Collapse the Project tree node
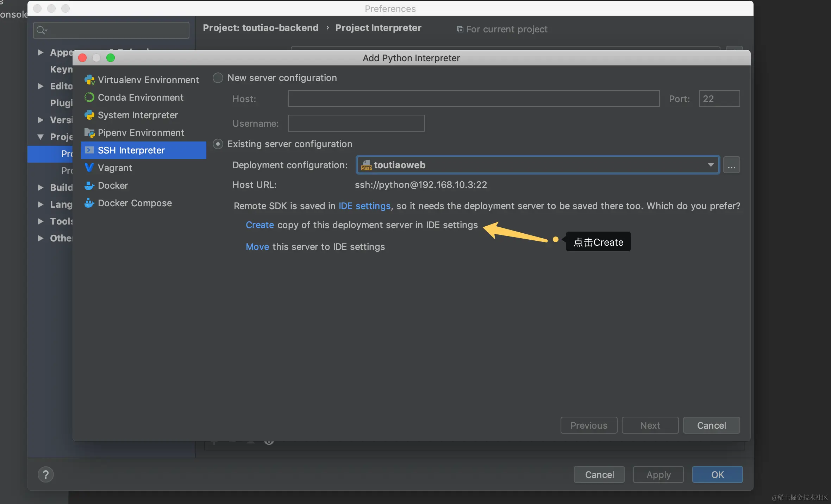Viewport: 831px width, 504px height. [x=41, y=137]
